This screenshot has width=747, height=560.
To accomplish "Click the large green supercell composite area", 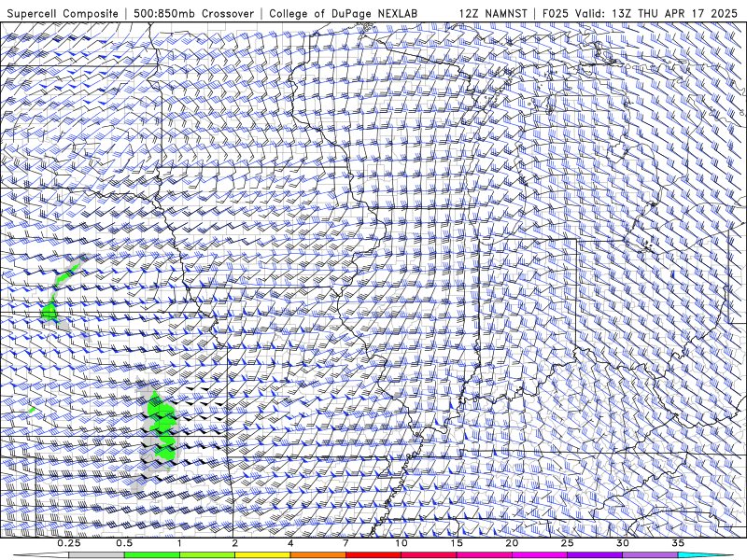I will (x=162, y=427).
